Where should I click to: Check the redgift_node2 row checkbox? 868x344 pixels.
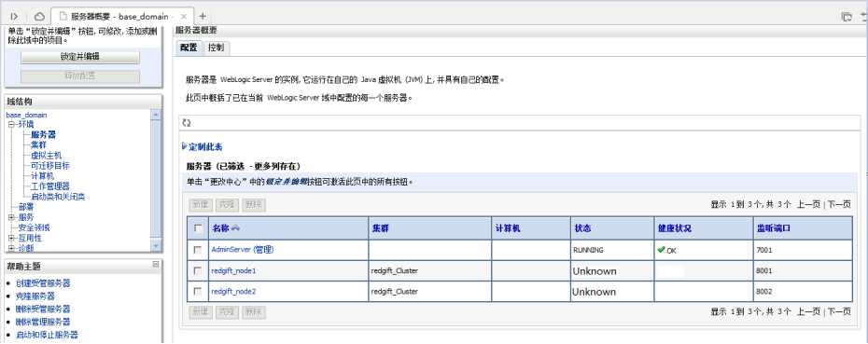pyautogui.click(x=198, y=292)
